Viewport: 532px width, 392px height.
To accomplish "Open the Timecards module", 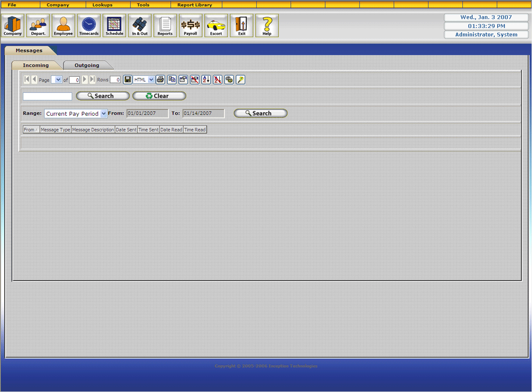I will click(88, 25).
